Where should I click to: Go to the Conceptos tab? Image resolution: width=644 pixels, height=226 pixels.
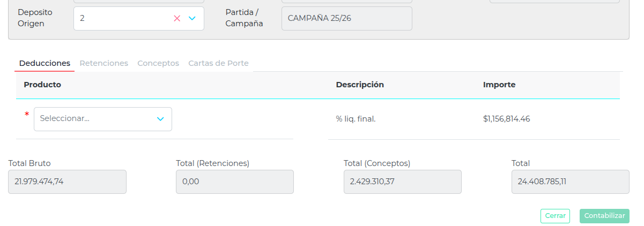pyautogui.click(x=158, y=63)
